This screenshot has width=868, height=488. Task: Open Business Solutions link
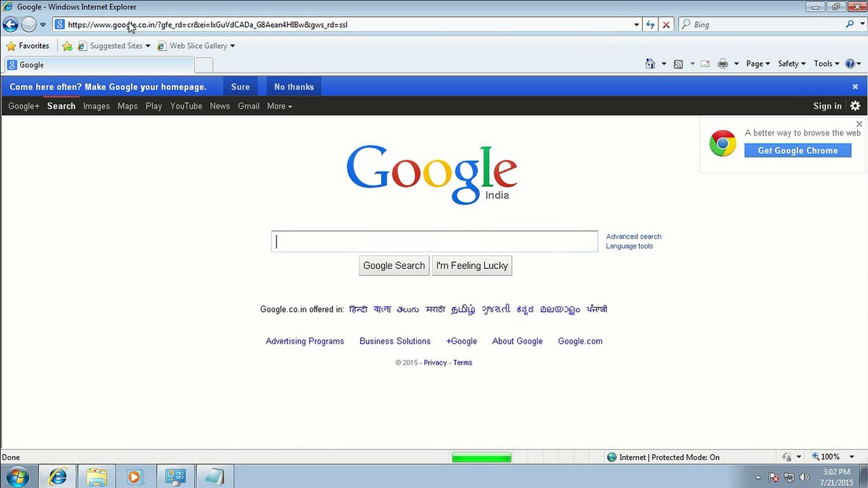pos(395,342)
